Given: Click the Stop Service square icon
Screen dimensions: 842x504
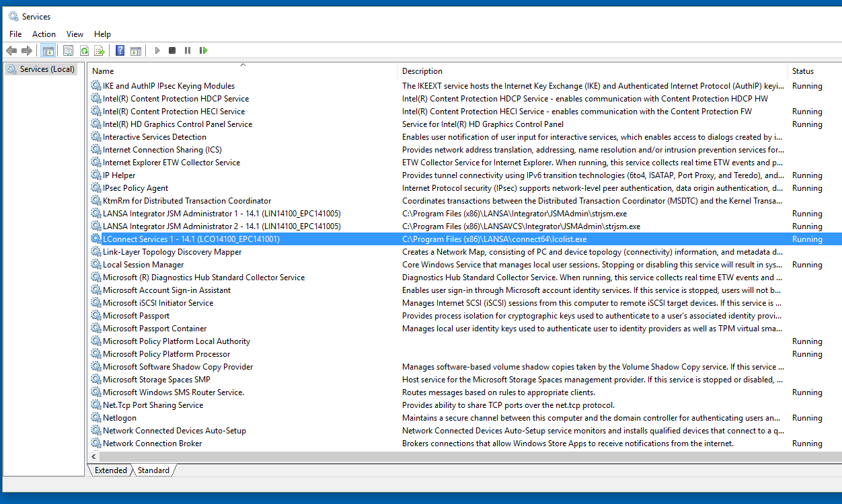Looking at the screenshot, I should (x=172, y=50).
